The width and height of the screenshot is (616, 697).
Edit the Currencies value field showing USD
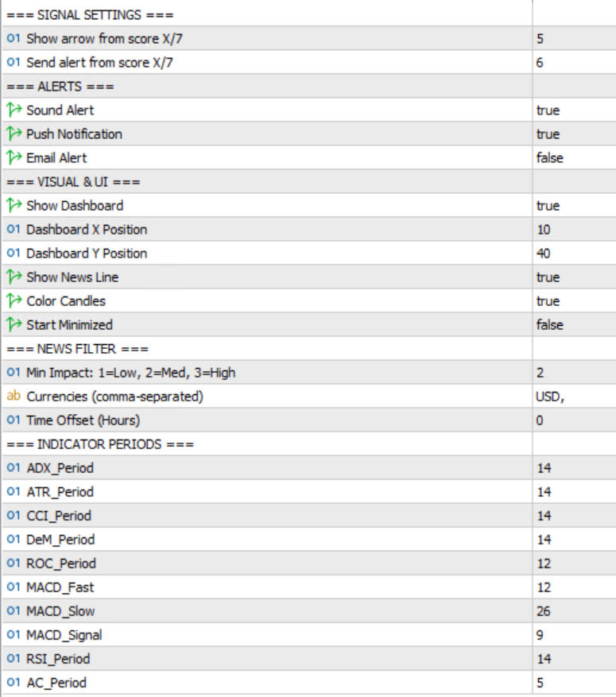pyautogui.click(x=550, y=397)
